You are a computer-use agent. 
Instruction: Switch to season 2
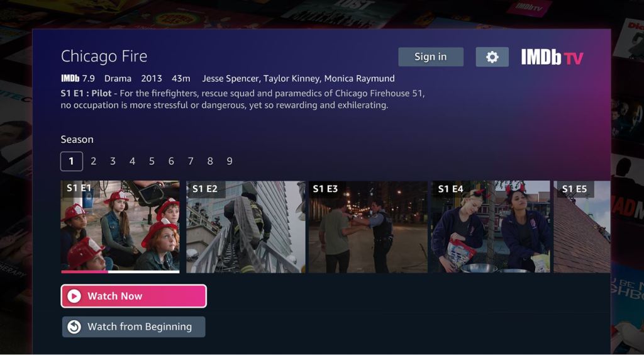(x=93, y=162)
